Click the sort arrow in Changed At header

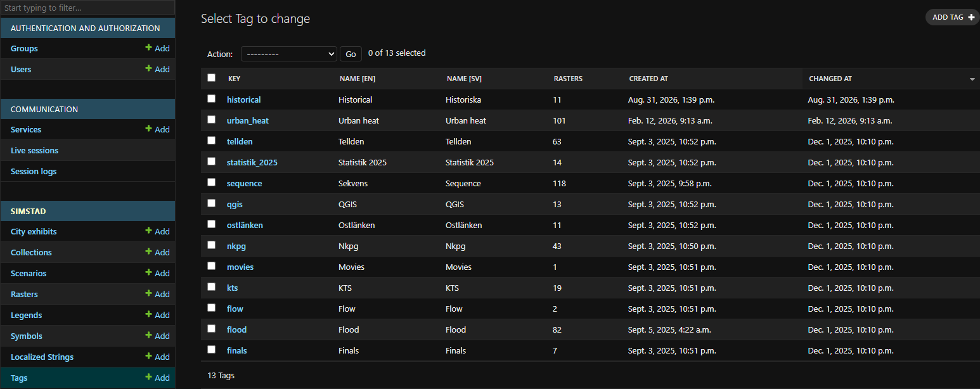coord(972,79)
